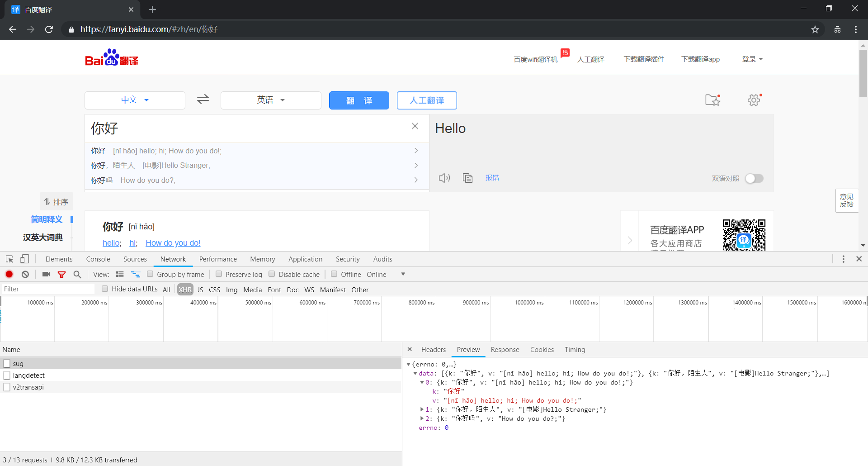Screen dimensions: 868x466
Task: Expand data item 1 node
Action: click(422, 409)
